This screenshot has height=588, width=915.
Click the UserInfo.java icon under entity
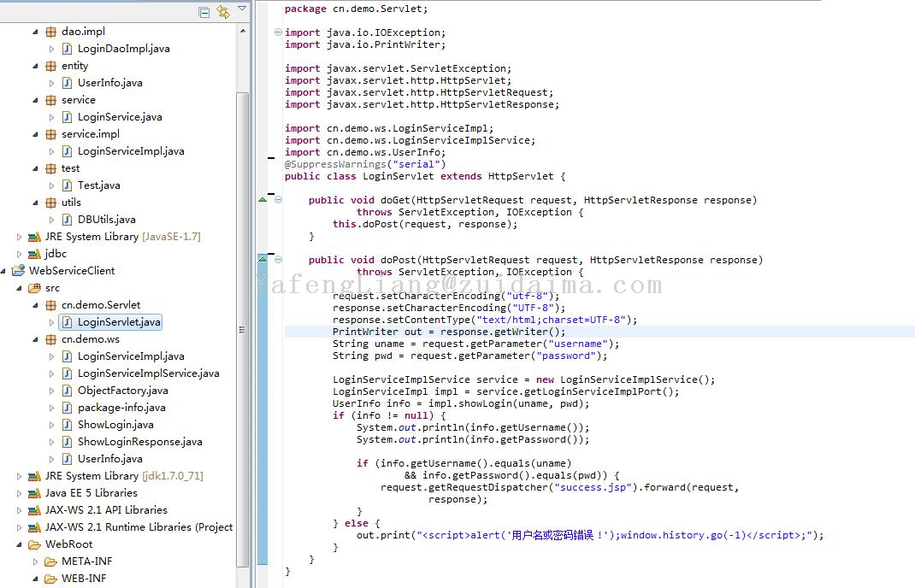click(x=67, y=83)
